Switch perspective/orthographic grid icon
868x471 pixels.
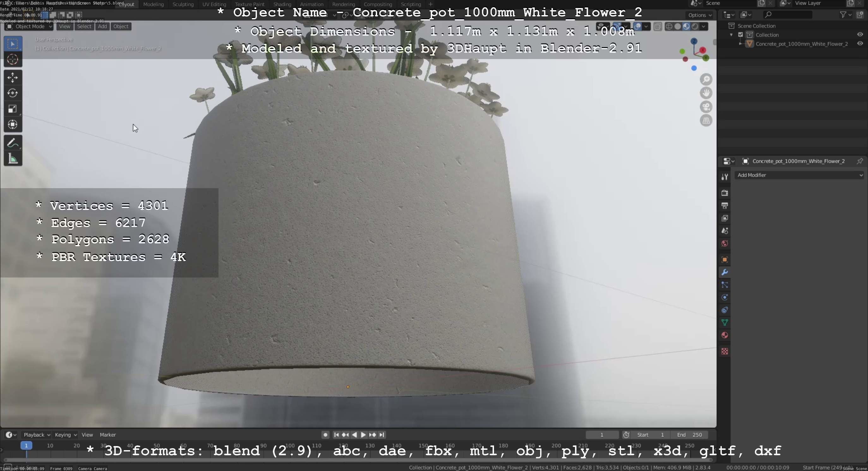tap(706, 121)
